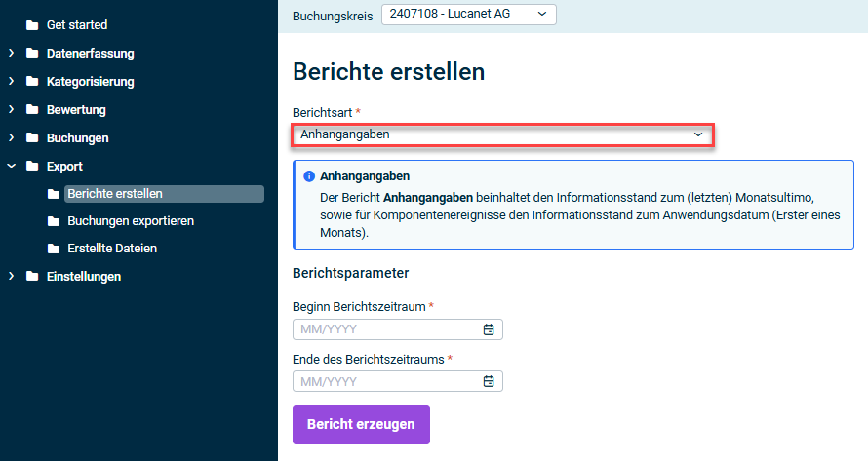Select Datenerfassung in the navigation
Image resolution: width=868 pixels, height=461 pixels.
click(x=91, y=54)
